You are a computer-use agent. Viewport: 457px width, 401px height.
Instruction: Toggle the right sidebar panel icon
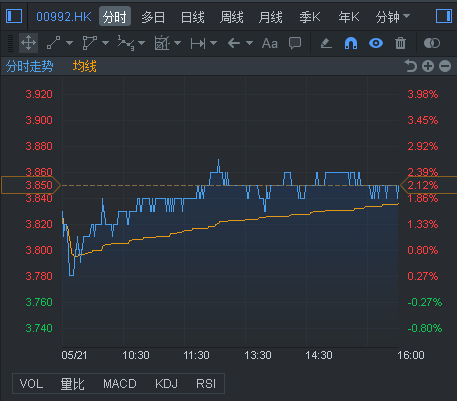pyautogui.click(x=444, y=16)
